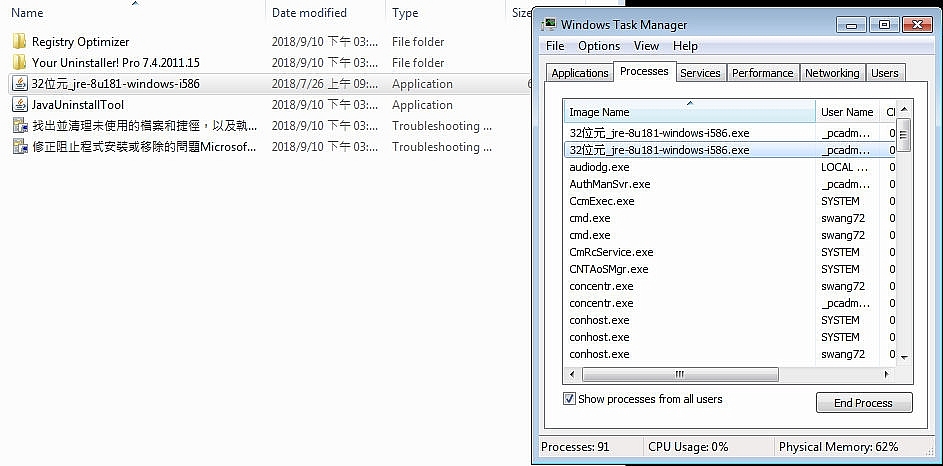The height and width of the screenshot is (466, 943).
Task: Sort processes by Image Name column
Action: tap(689, 112)
